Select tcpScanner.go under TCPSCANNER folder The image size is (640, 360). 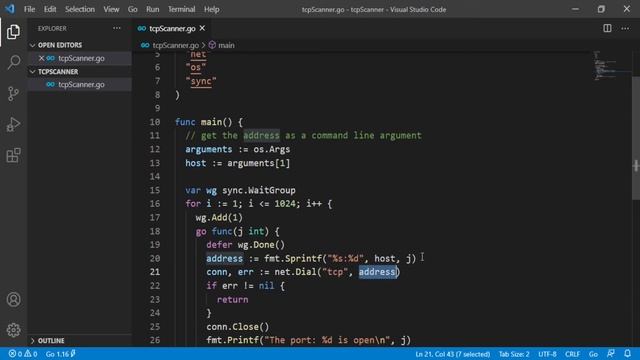[81, 84]
